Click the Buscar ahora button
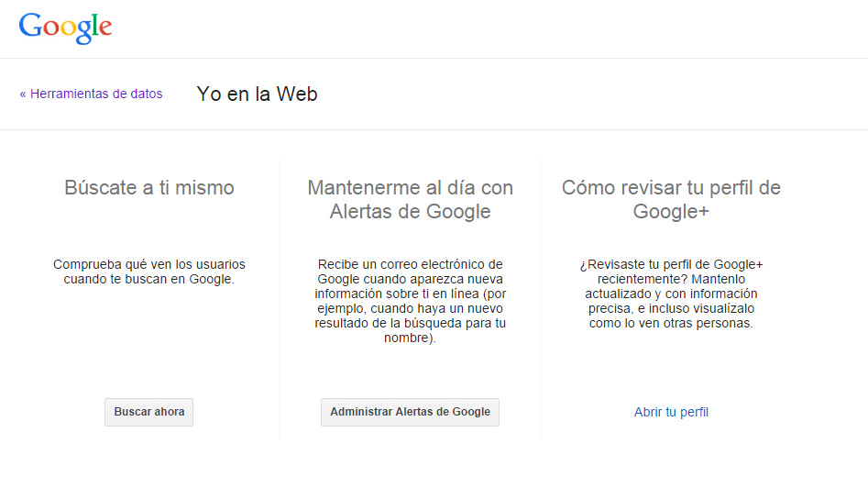Image resolution: width=868 pixels, height=499 pixels. pos(148,412)
